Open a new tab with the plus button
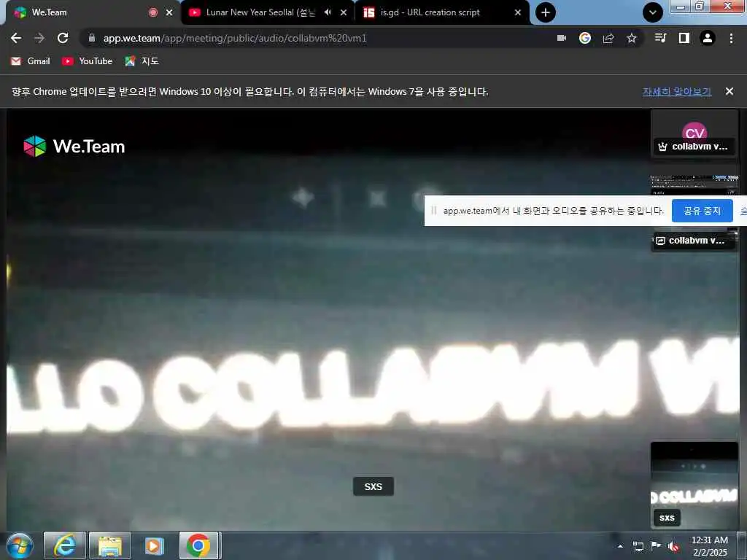 [546, 12]
